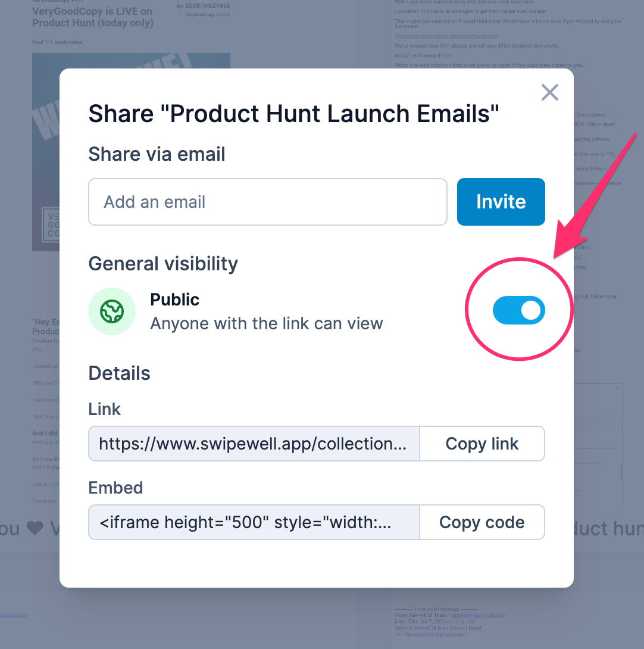Click the VeryGoodCopy email image thumbnail

click(45, 151)
